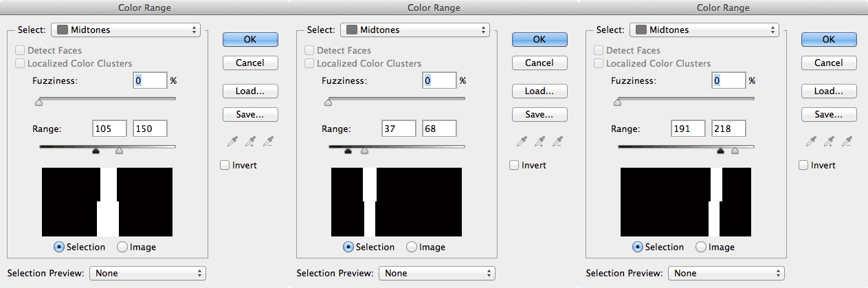Viewport: 868px width, 288px height.
Task: Click the black Range slider handle in the middle dialog
Action: (348, 151)
